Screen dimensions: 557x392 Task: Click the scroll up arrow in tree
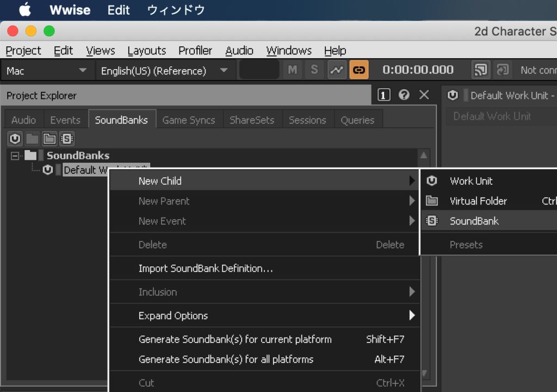(x=423, y=155)
